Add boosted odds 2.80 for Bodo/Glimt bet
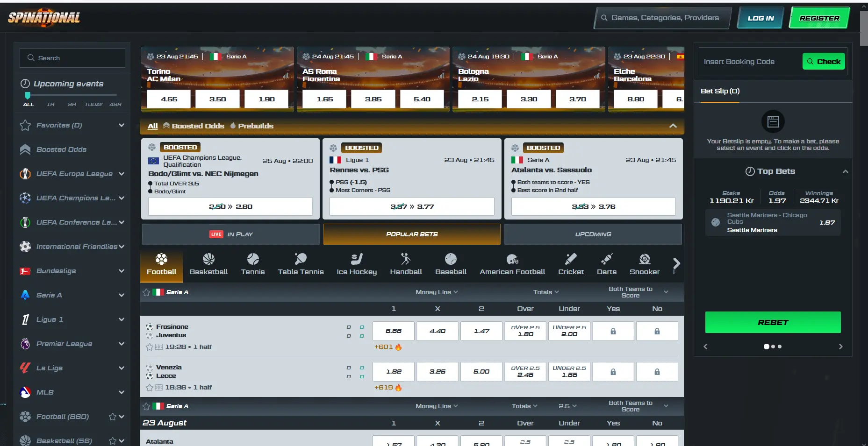This screenshot has height=446, width=868. click(x=230, y=206)
